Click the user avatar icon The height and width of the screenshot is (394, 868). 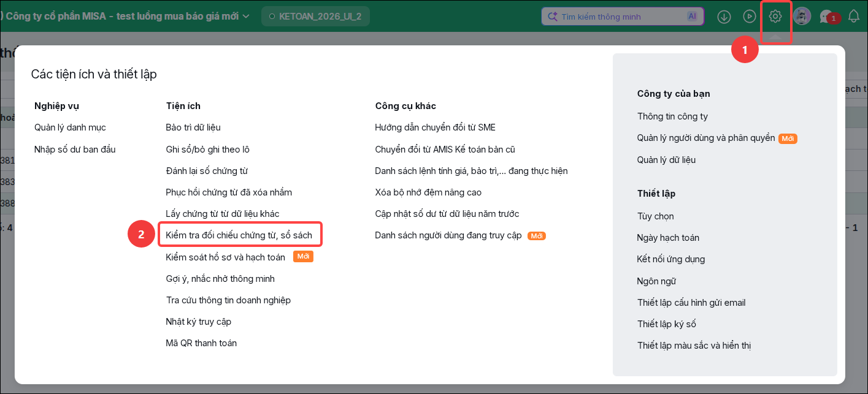[802, 17]
